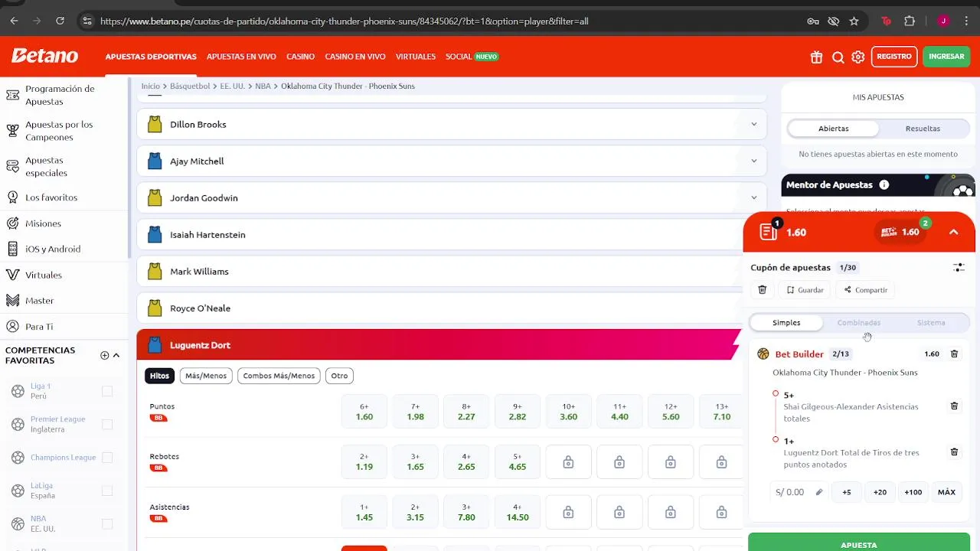Add +20 to the stake
Image resolution: width=980 pixels, height=551 pixels.
click(880, 492)
